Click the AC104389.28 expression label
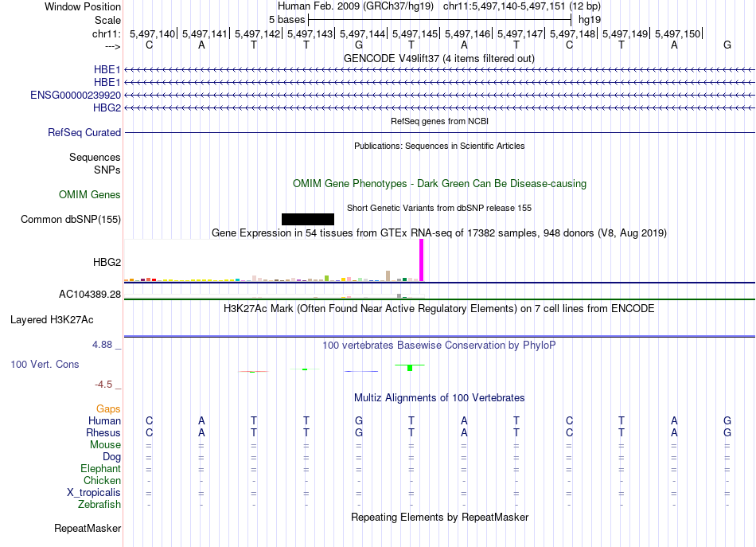Screen dimensions: 756x547 90,295
